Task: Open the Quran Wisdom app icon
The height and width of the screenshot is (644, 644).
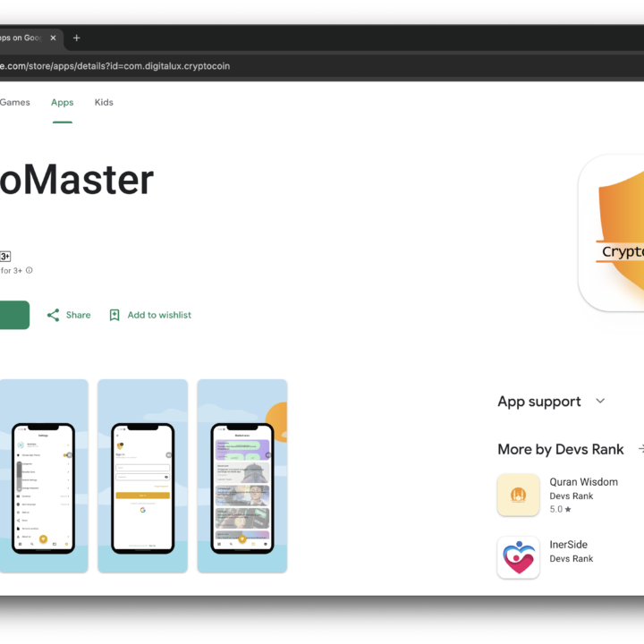Action: [518, 495]
